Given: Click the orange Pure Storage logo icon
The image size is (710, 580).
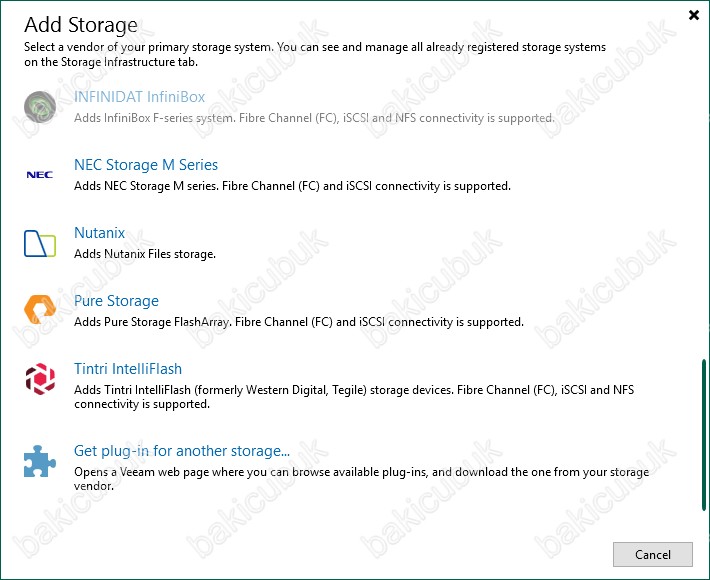Looking at the screenshot, I should coord(40,310).
